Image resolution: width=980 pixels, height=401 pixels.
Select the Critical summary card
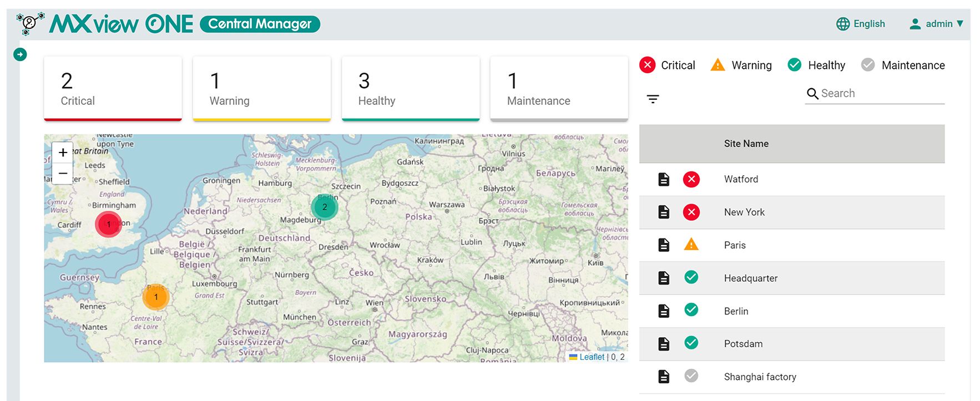coord(113,88)
